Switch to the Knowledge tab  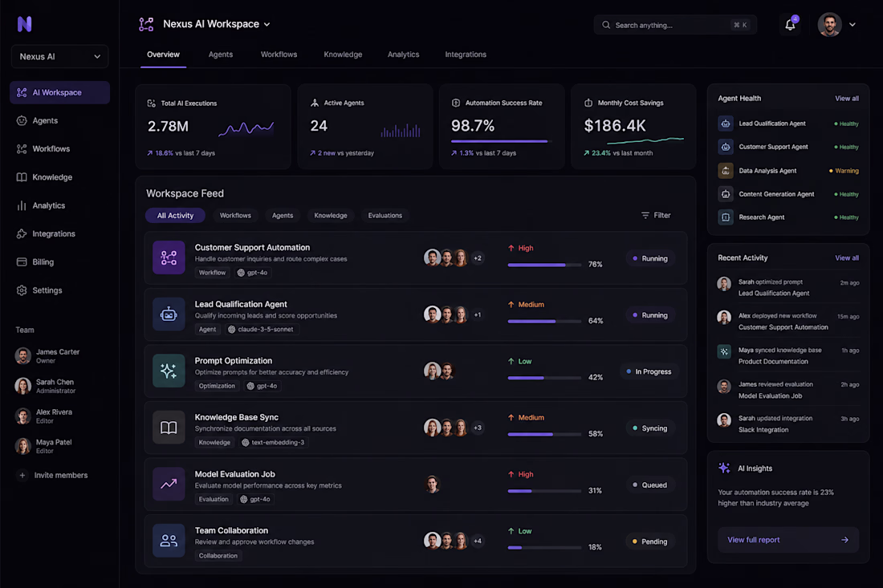pos(343,55)
